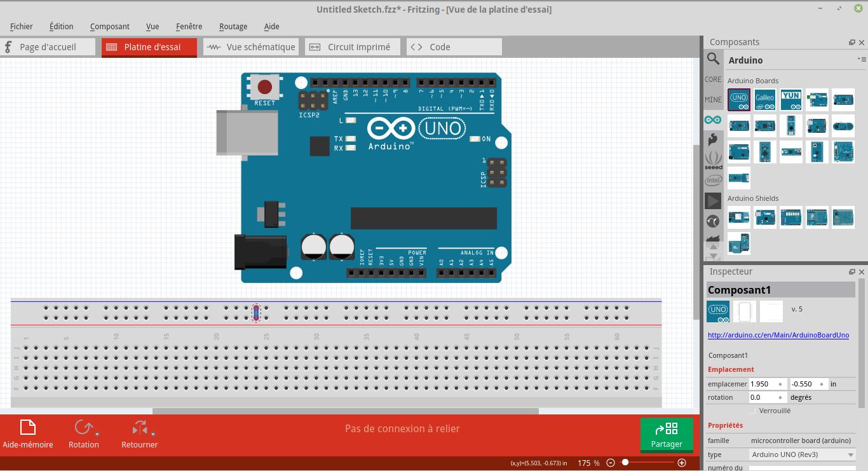Switch to Circuit imprimé tab
The width and height of the screenshot is (868, 471).
pos(353,47)
